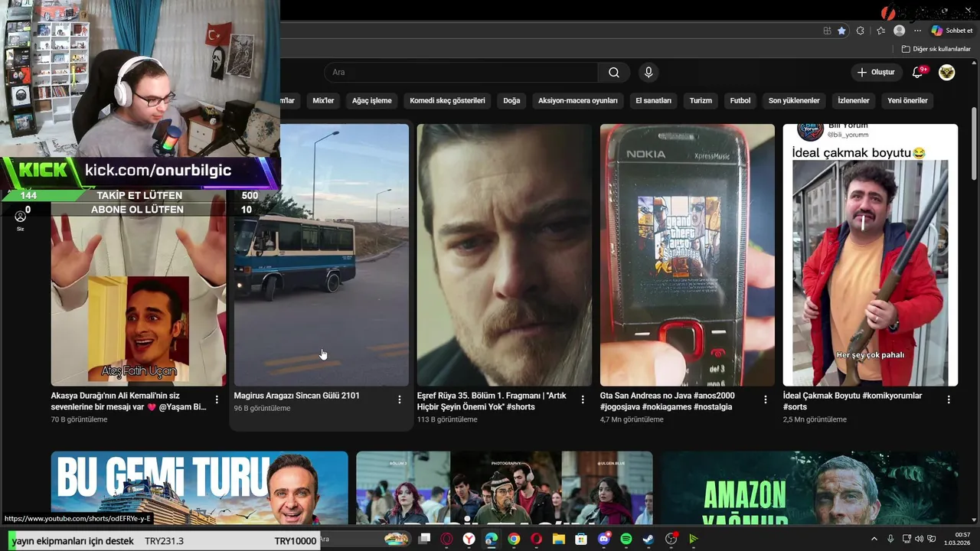980x551 pixels.
Task: Click the split-screen apps icon in address bar
Action: (x=827, y=31)
